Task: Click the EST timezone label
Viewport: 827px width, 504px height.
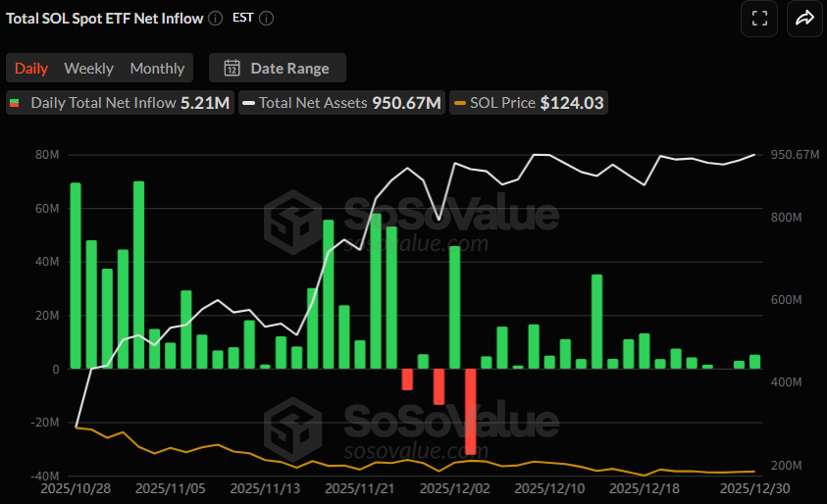Action: tap(243, 18)
